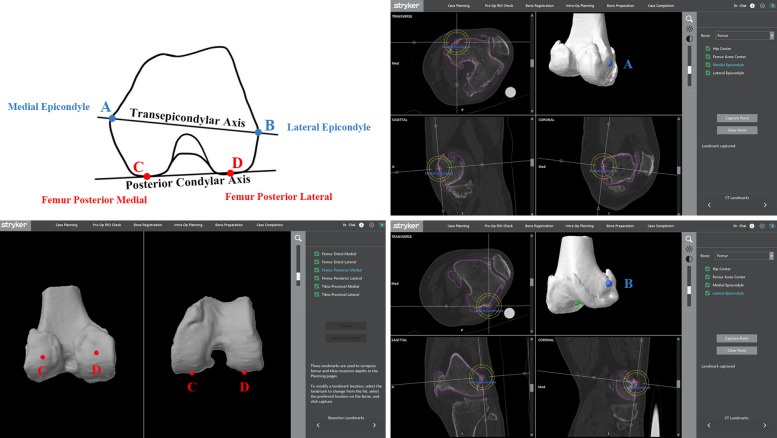Open Intra-Op Planning tab in the Resection Landmarks screen
The height and width of the screenshot is (438, 777).
(188, 225)
